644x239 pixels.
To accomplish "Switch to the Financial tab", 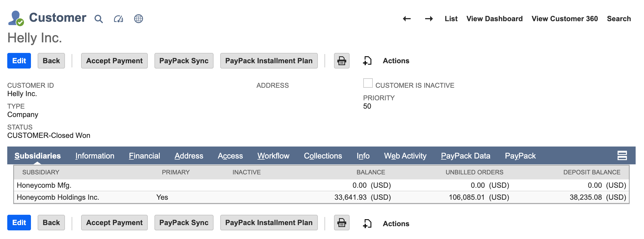I will pyautogui.click(x=144, y=156).
